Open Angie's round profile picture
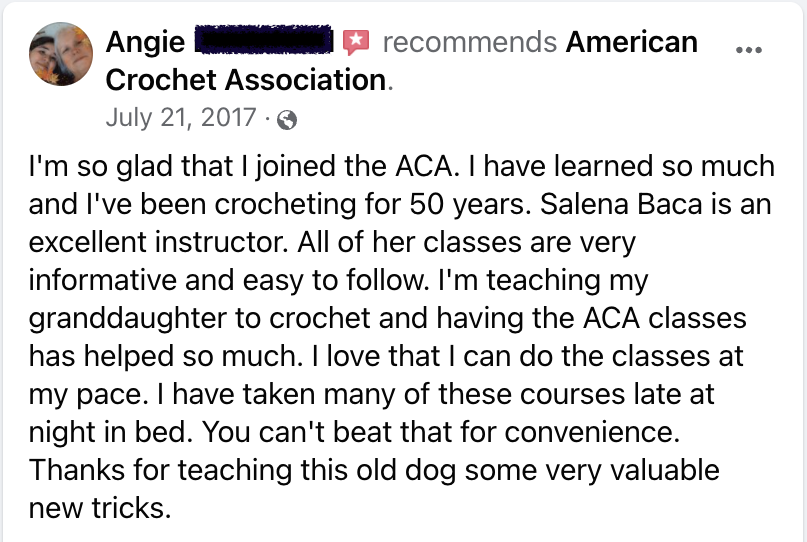807x542 pixels. pyautogui.click(x=61, y=54)
